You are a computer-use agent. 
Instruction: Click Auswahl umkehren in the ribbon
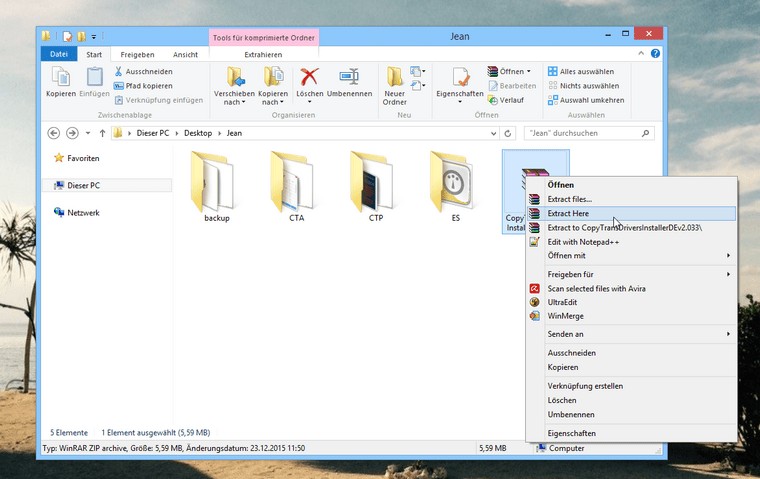(586, 100)
